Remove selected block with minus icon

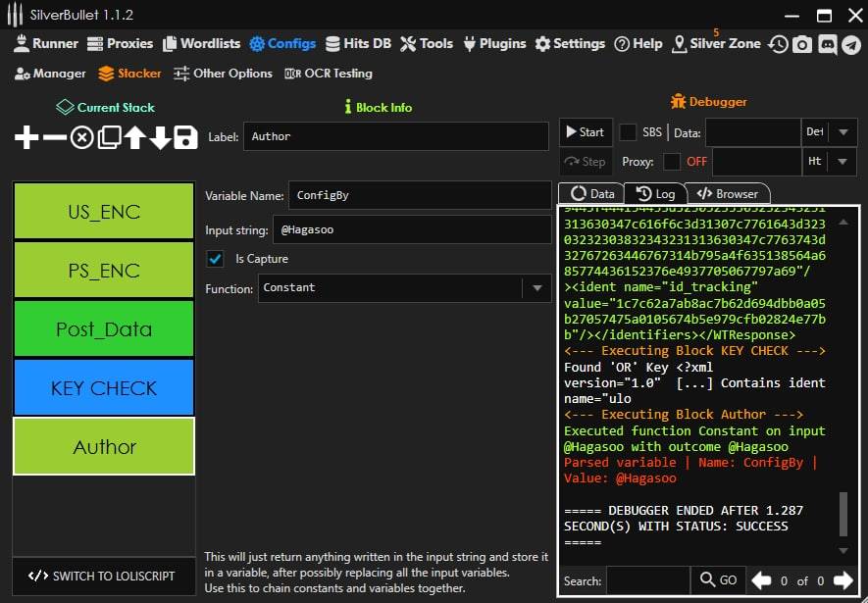[54, 137]
